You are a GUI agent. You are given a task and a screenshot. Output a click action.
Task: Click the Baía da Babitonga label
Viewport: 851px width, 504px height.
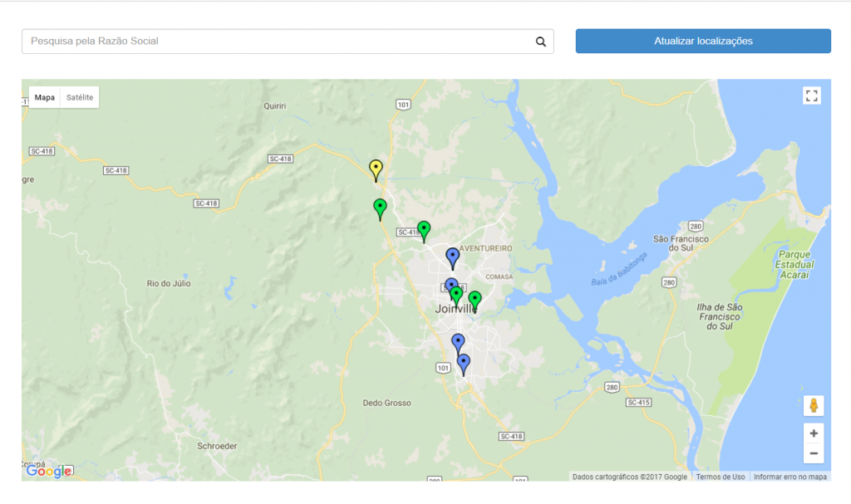pyautogui.click(x=619, y=269)
